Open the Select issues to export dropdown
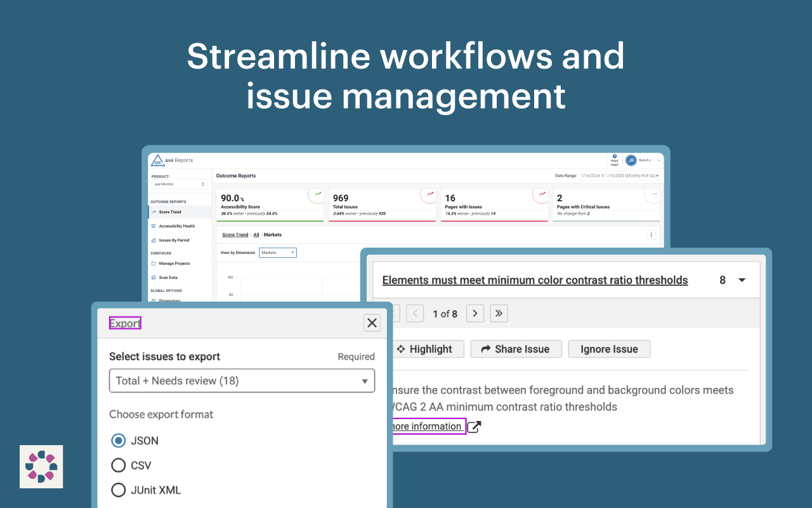 [242, 381]
